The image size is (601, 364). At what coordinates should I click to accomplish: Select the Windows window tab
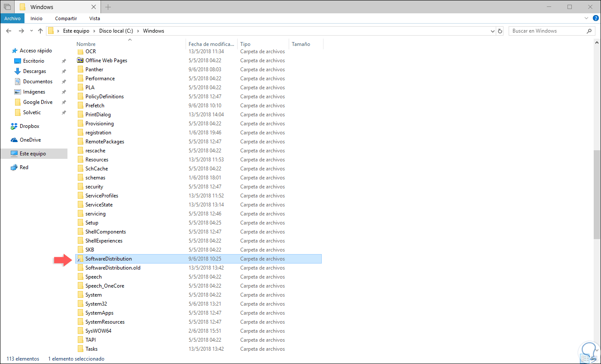coord(58,7)
